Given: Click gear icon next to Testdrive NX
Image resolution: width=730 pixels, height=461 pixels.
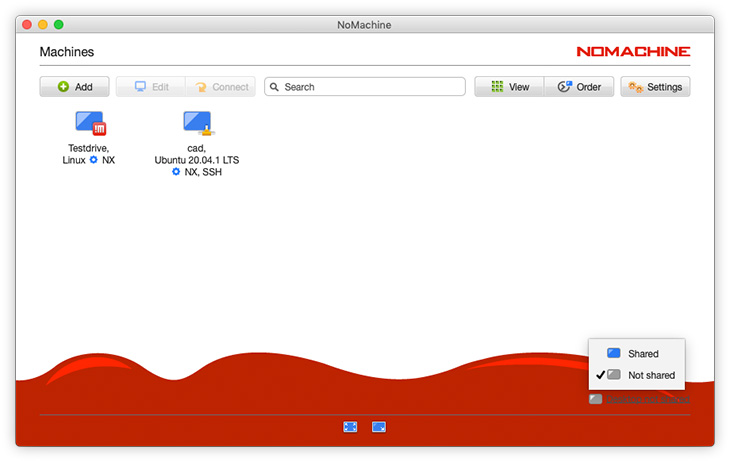Looking at the screenshot, I should [94, 160].
